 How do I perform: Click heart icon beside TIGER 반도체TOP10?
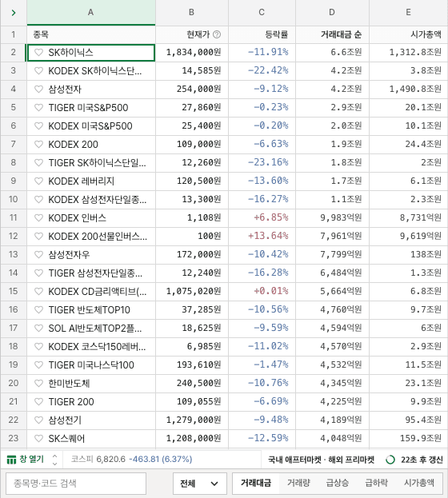pos(38,310)
